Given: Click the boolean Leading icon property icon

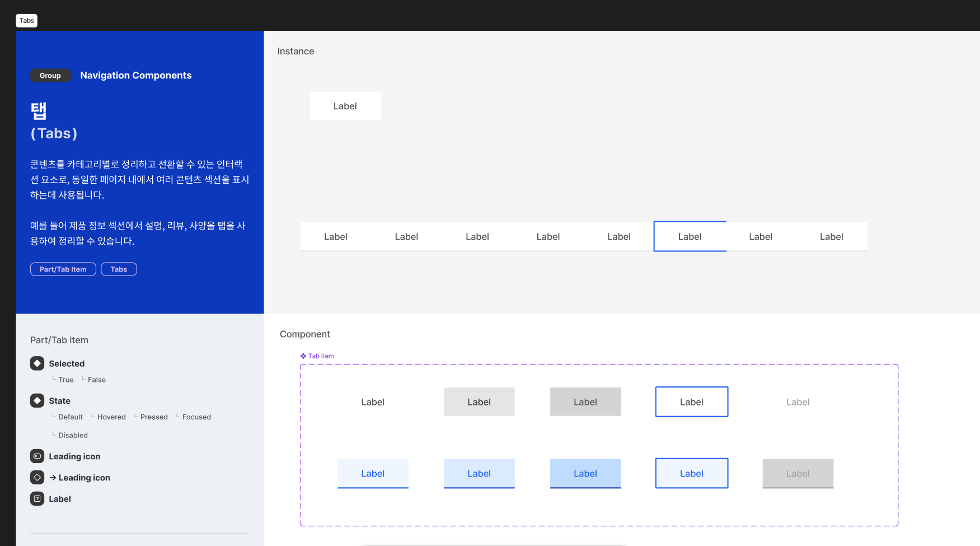Looking at the screenshot, I should pos(37,456).
